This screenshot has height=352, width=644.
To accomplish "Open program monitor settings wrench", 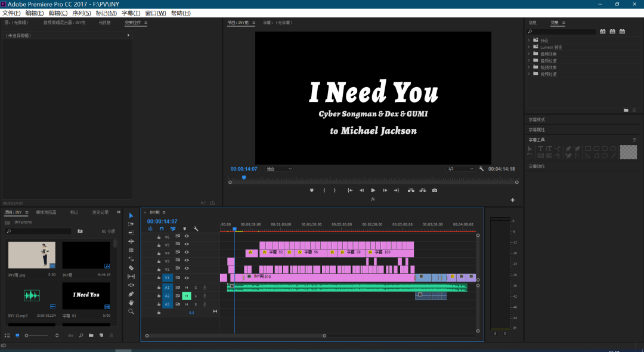I will click(x=481, y=169).
